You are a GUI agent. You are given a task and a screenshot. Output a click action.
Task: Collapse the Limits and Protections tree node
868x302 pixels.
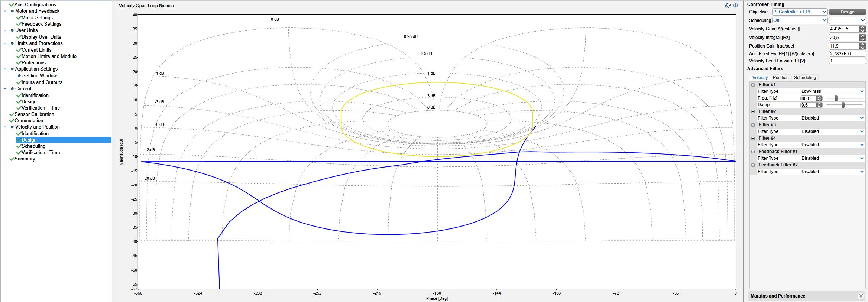click(5, 43)
